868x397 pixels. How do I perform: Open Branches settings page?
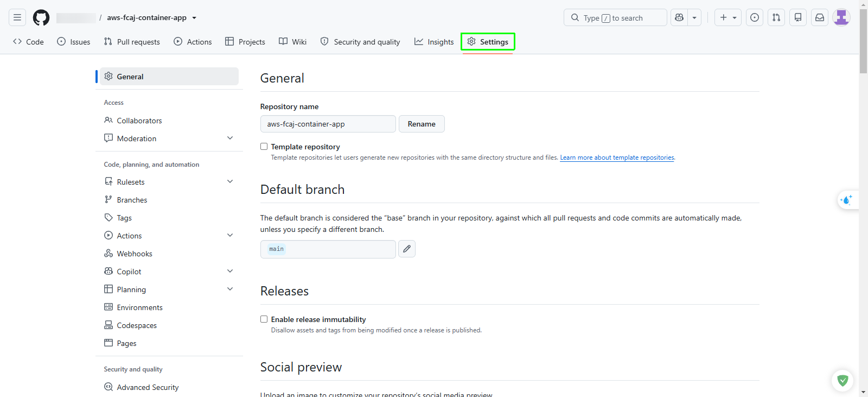tap(169, 200)
